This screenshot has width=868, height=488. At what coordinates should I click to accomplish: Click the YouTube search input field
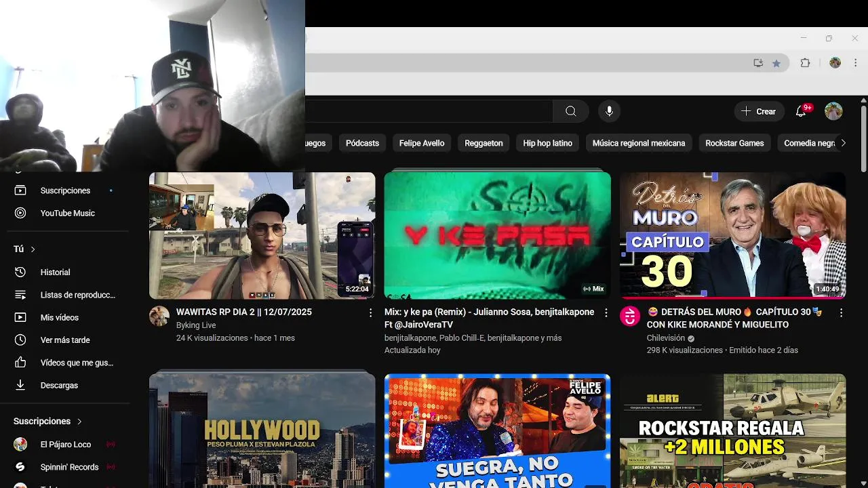(429, 111)
